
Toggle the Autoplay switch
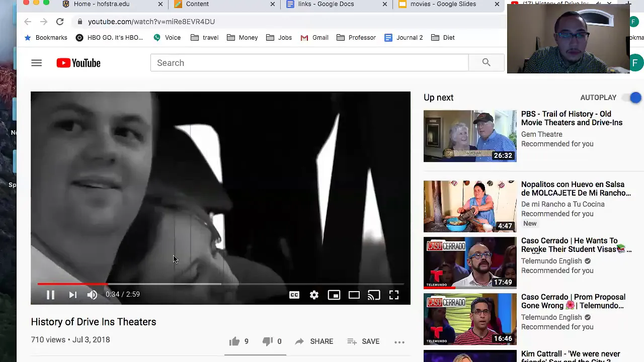click(632, 98)
